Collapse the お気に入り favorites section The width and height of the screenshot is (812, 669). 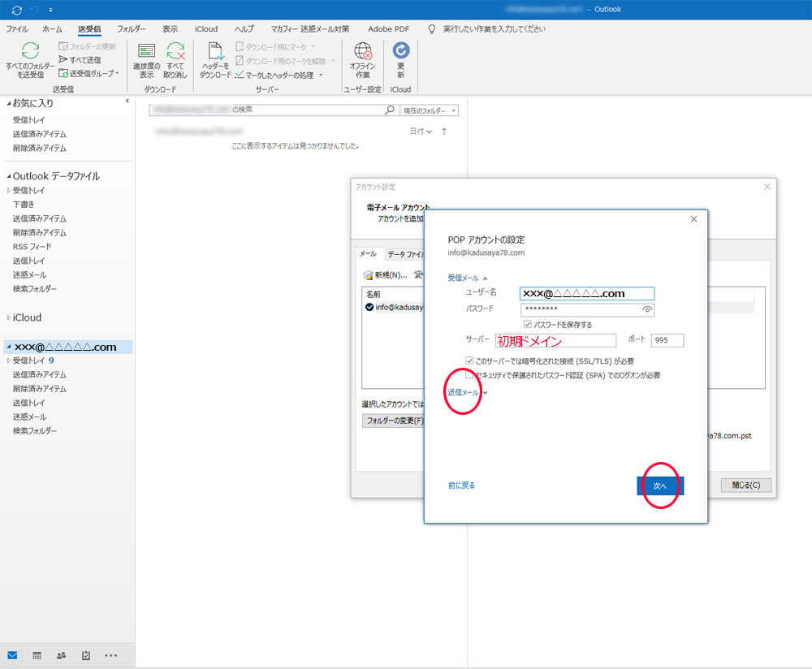click(9, 104)
